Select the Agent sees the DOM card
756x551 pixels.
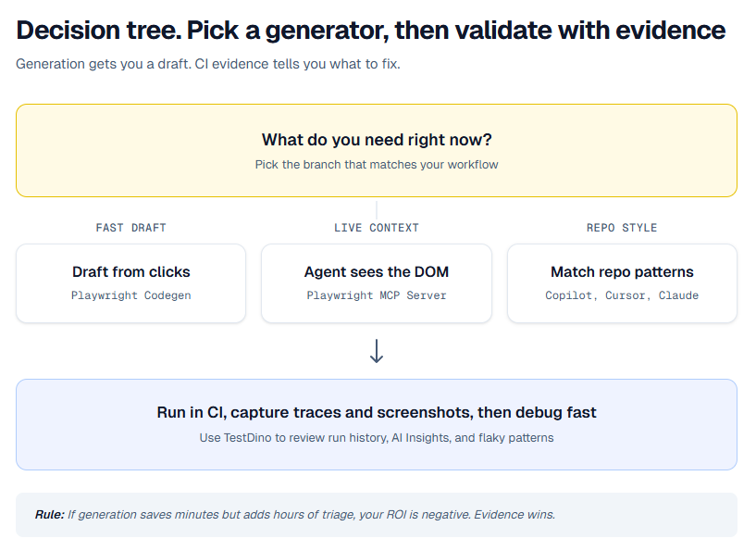(377, 282)
